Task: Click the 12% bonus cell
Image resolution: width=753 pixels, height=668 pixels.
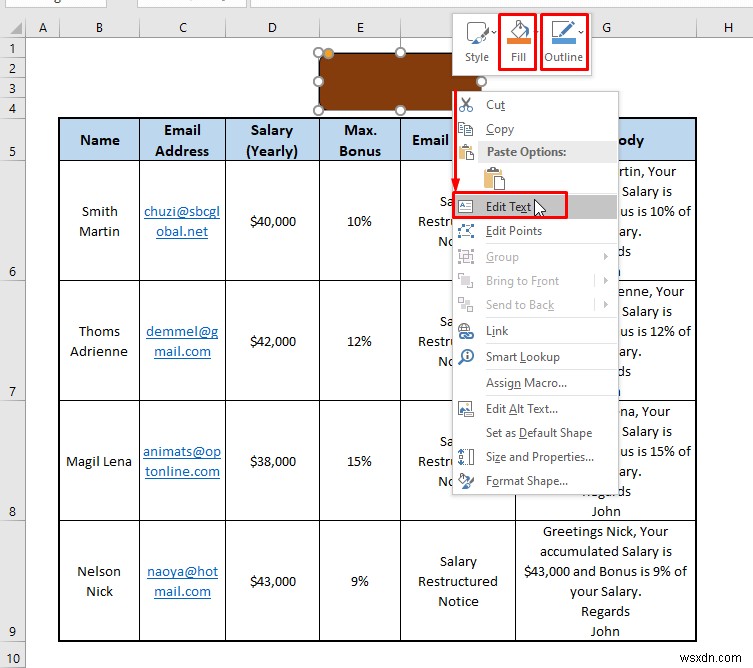Action: (360, 341)
